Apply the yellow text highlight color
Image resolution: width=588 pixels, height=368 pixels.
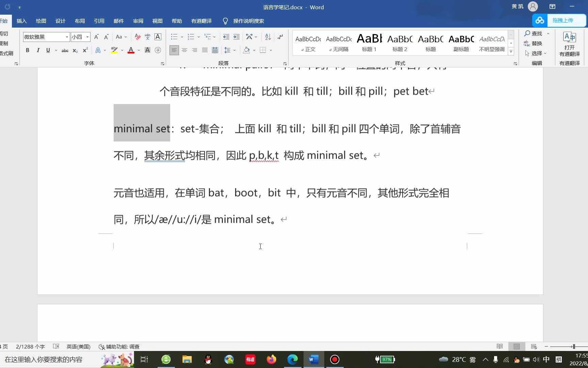[114, 50]
